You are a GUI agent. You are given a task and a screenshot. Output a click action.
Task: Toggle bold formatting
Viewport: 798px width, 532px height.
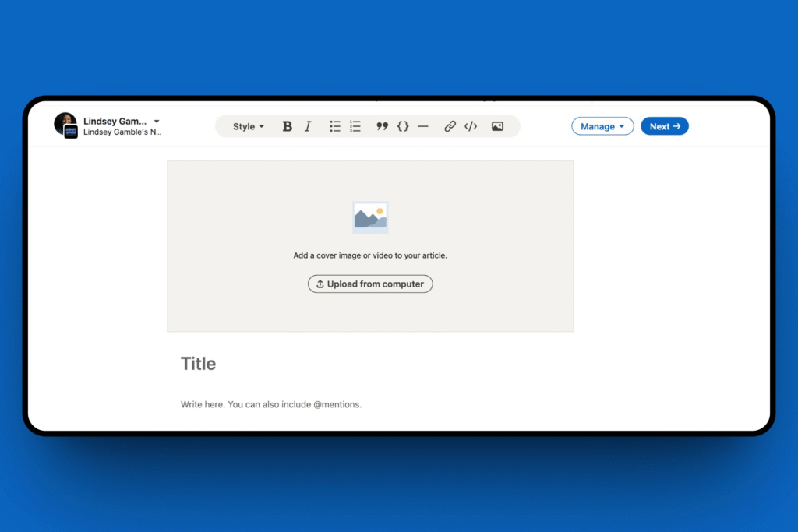coord(287,126)
